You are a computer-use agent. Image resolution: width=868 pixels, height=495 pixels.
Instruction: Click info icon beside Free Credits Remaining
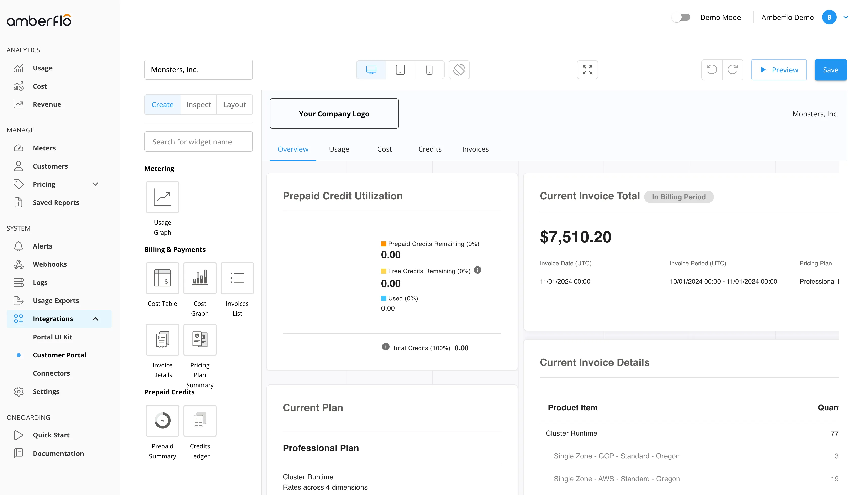478,270
